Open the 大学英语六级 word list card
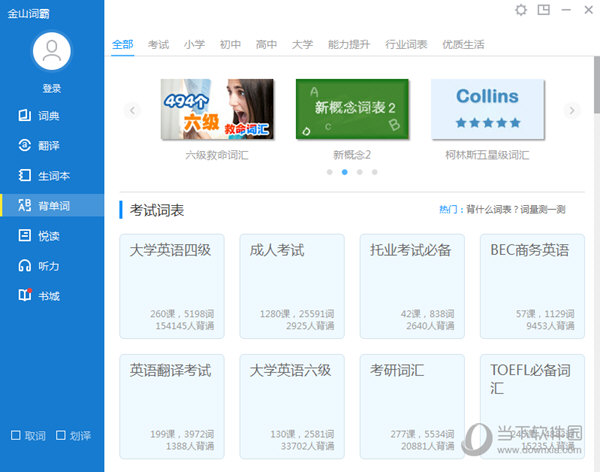600x472 pixels. [292, 407]
